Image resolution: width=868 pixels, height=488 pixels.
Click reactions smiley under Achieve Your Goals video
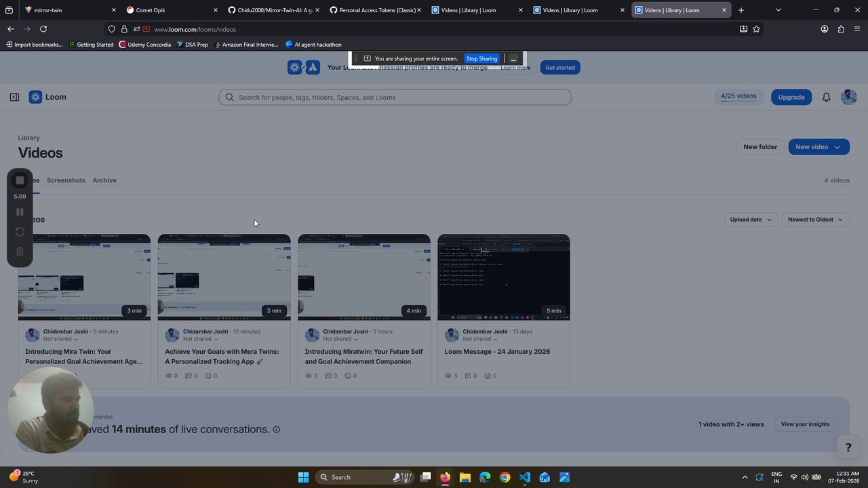click(x=209, y=375)
